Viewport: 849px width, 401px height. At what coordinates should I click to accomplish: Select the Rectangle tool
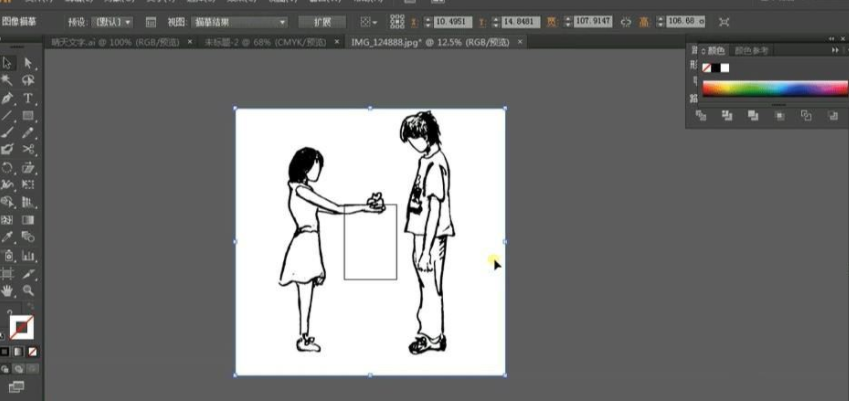(28, 115)
